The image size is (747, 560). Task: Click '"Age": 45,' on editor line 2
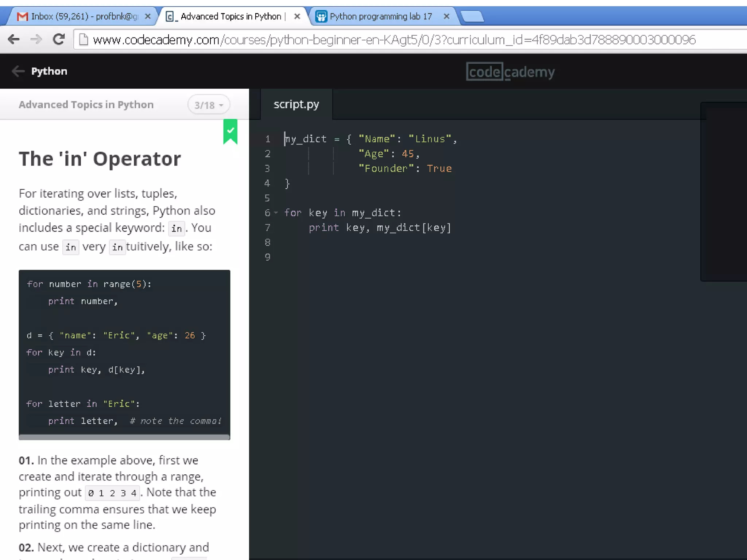coord(389,154)
